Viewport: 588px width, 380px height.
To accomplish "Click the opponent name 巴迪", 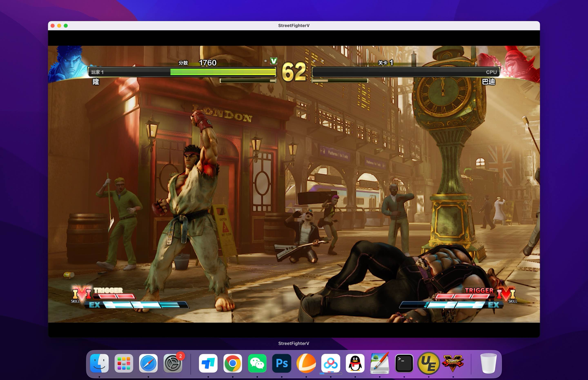I will click(489, 81).
